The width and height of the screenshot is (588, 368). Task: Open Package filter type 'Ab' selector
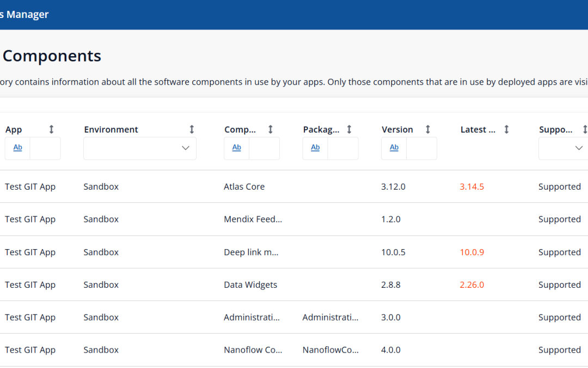pyautogui.click(x=315, y=148)
